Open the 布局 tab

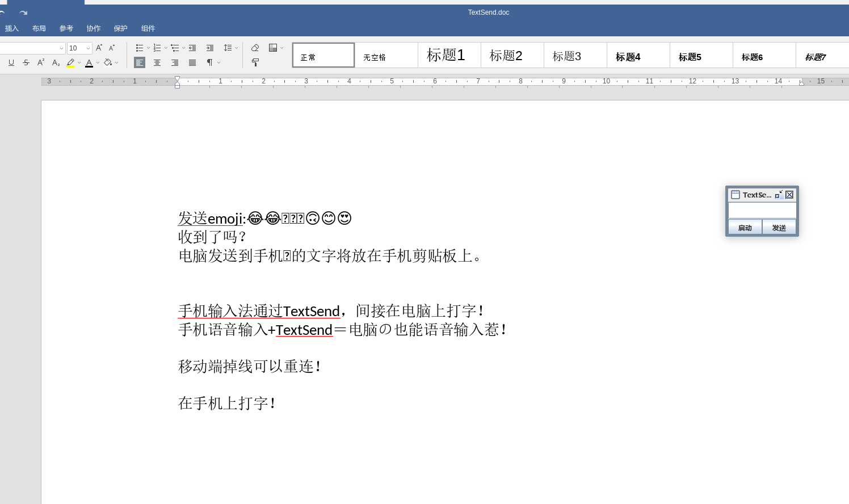click(39, 28)
